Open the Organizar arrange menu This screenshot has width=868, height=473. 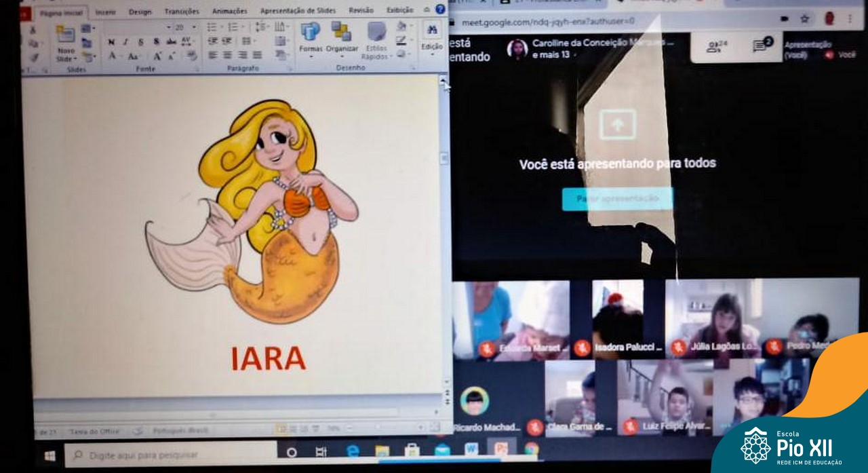click(x=342, y=39)
